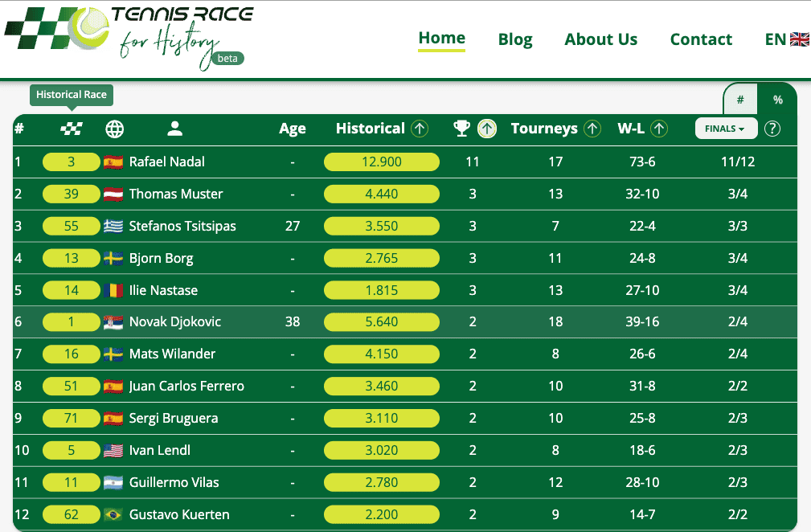This screenshot has height=532, width=811.
Task: Sort by Historical using its arrow icon
Action: (419, 129)
